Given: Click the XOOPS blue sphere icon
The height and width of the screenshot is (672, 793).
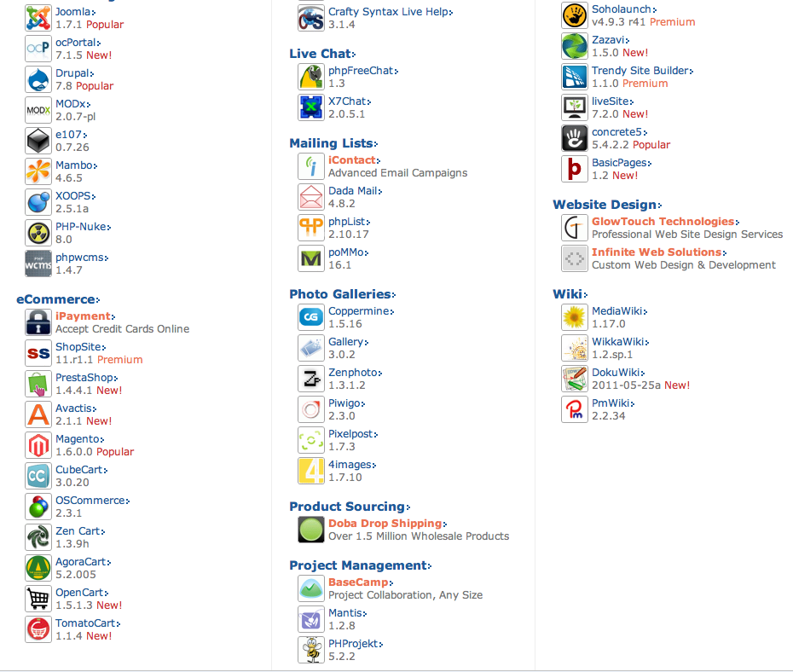Looking at the screenshot, I should click(x=38, y=202).
